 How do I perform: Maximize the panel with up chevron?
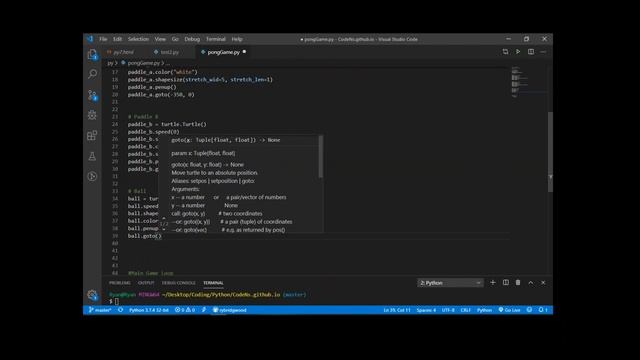[531, 282]
